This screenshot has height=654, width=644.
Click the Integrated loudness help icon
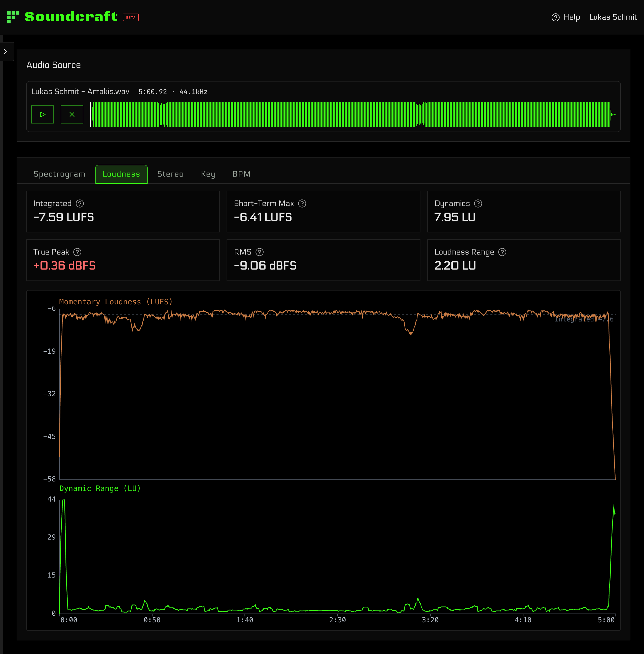(80, 203)
